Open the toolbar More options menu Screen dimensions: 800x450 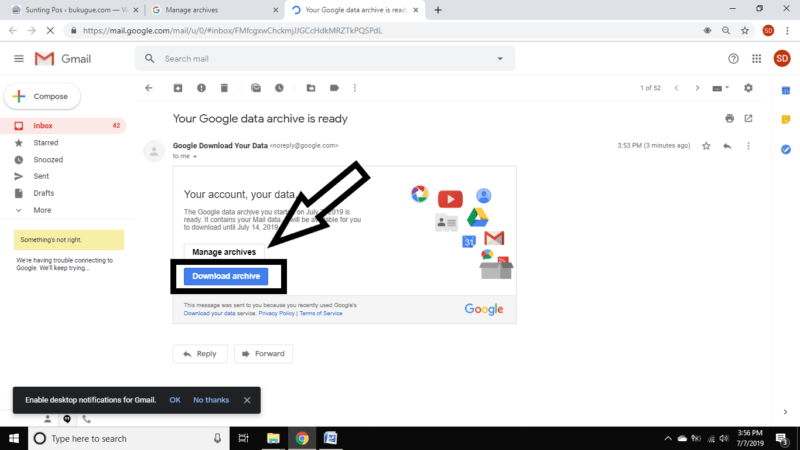355,88
